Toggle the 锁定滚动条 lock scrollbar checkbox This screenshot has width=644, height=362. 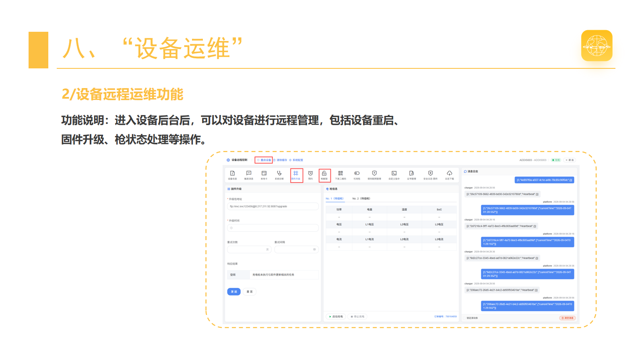pos(464,318)
